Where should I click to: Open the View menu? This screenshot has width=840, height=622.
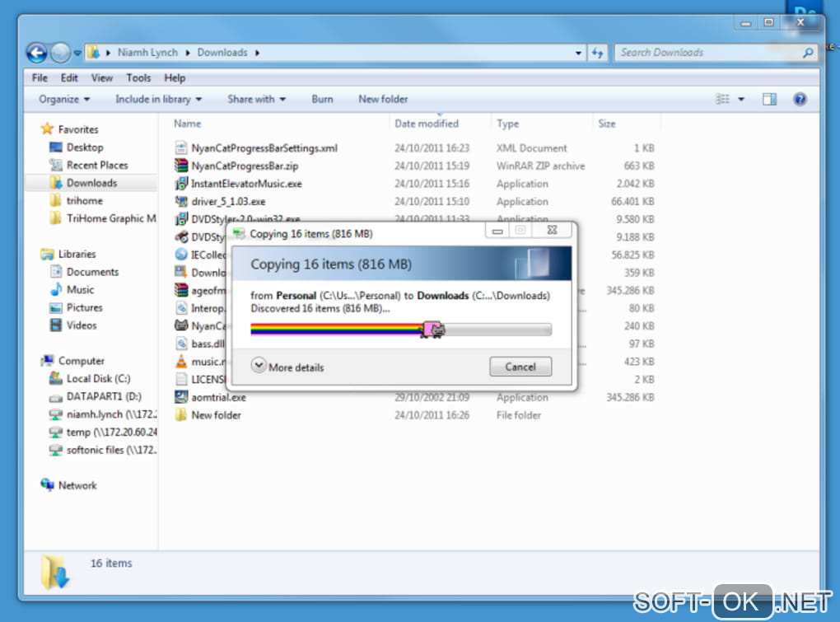[102, 77]
